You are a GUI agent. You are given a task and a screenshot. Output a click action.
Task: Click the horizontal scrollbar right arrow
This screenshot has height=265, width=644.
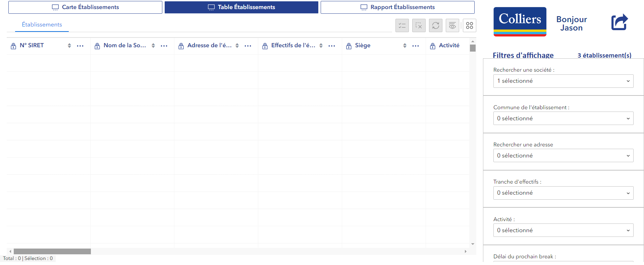(x=466, y=251)
